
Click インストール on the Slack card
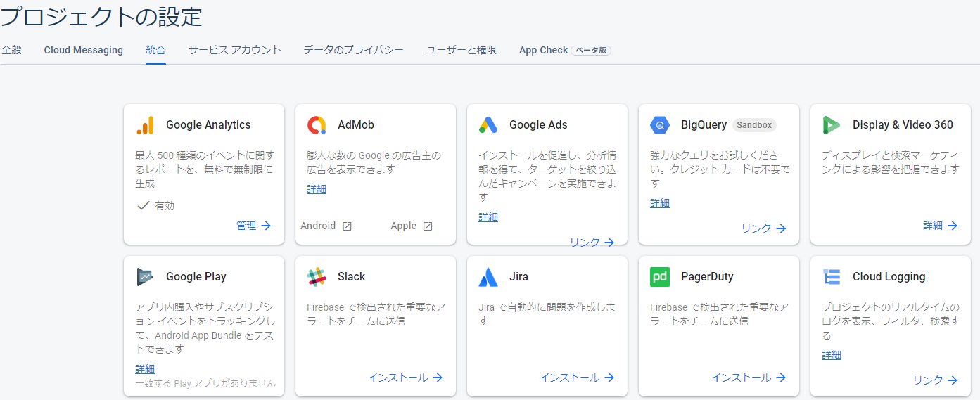click(x=405, y=378)
